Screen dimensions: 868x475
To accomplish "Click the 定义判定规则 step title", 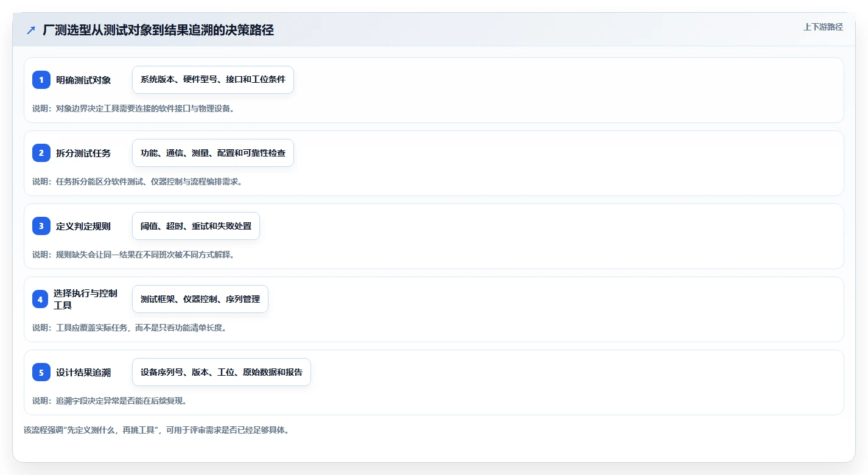I will 83,226.
